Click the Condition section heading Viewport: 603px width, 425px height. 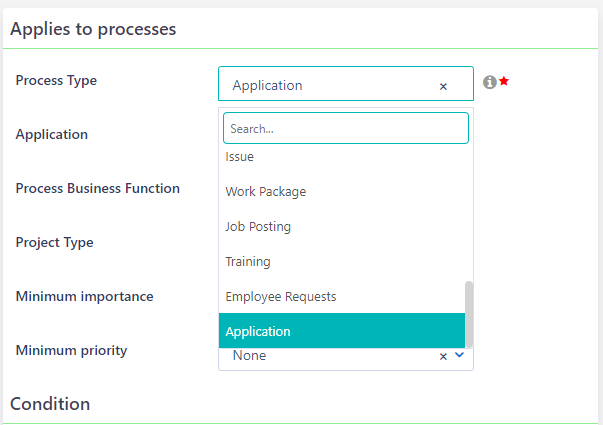coord(50,404)
